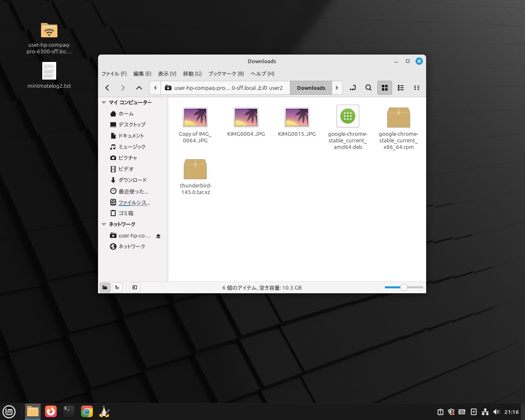
Task: Go back with the left arrow button
Action: [x=107, y=88]
